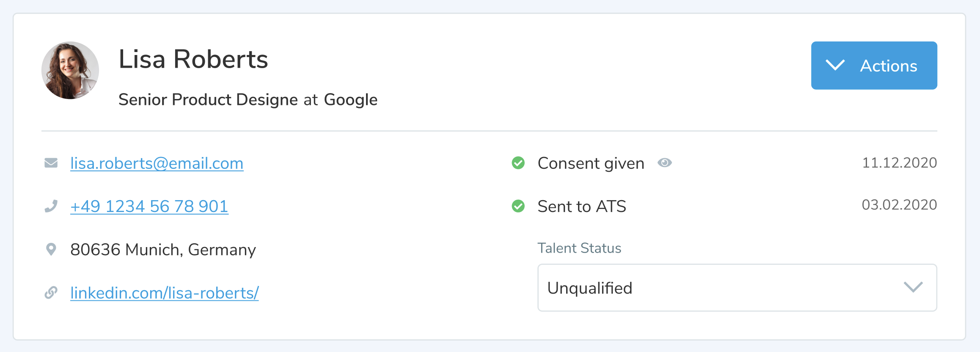The image size is (980, 352).
Task: Click the 80636 Munich, Germany address text
Action: [x=163, y=250]
